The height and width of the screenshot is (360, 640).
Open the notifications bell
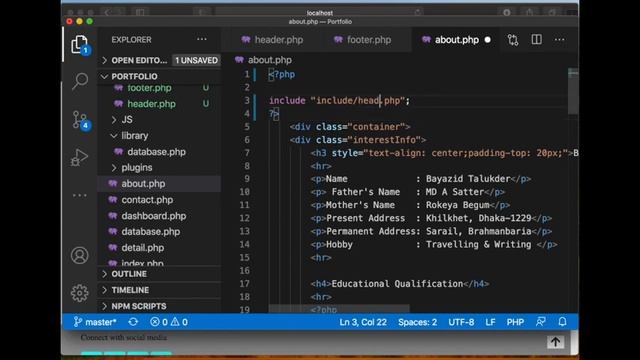click(x=562, y=322)
